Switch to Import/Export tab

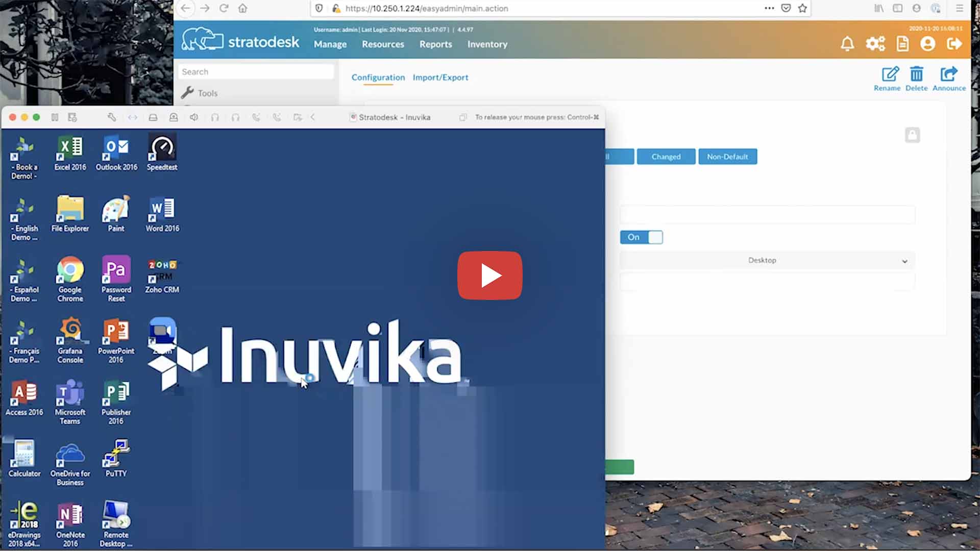click(440, 77)
